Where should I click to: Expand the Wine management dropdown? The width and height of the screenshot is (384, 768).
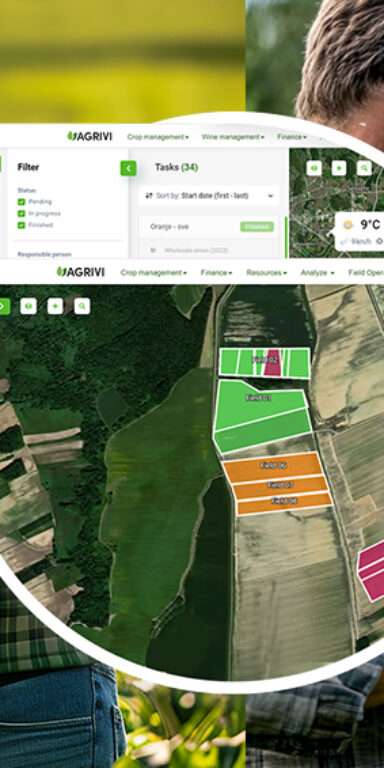233,137
